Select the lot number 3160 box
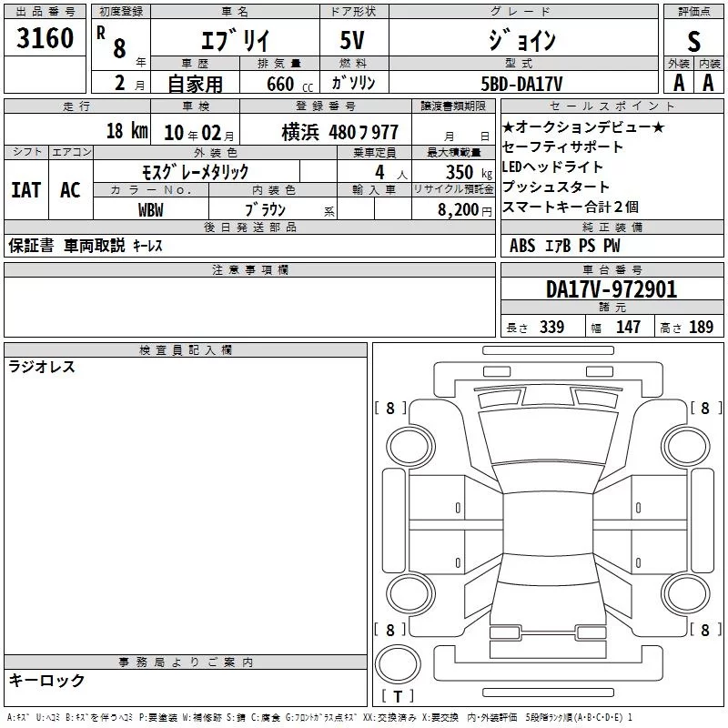 tap(45, 40)
